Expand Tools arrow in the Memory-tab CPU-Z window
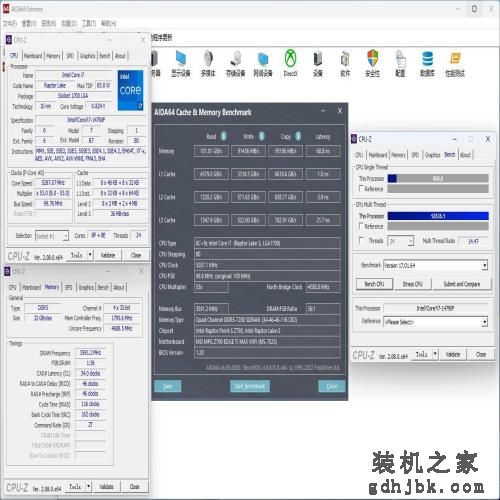 pos(88,487)
